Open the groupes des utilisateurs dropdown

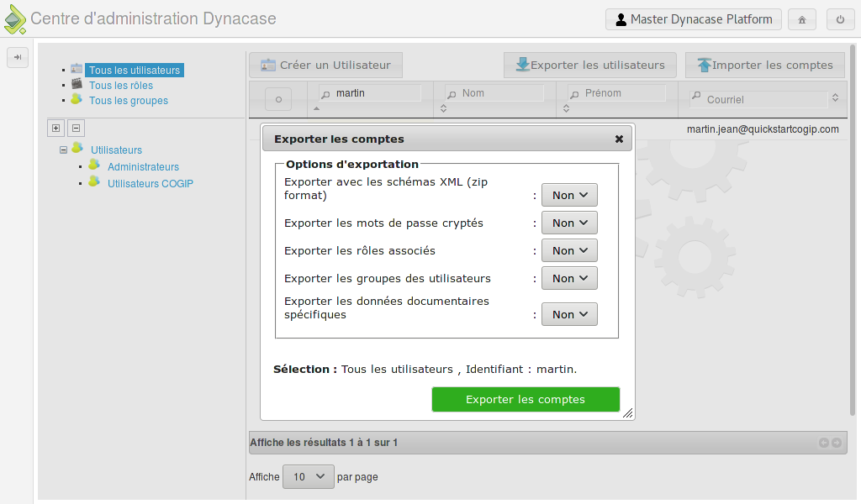tap(569, 278)
